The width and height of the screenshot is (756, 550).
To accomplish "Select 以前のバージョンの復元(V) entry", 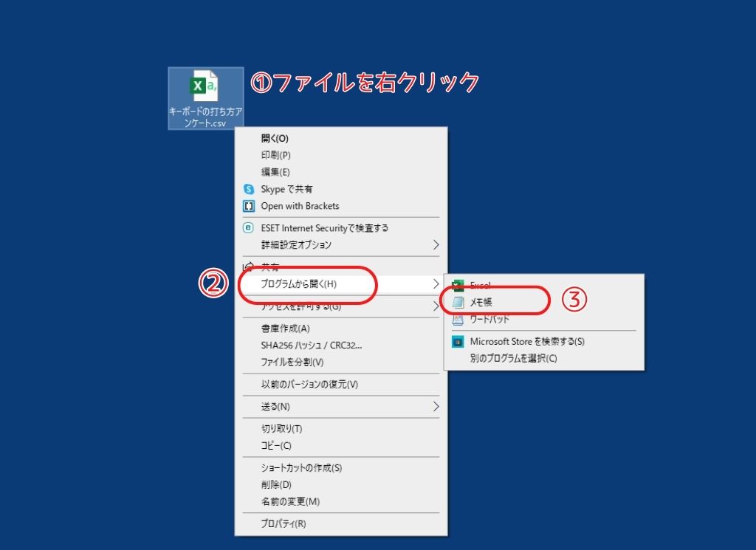I will 309,385.
